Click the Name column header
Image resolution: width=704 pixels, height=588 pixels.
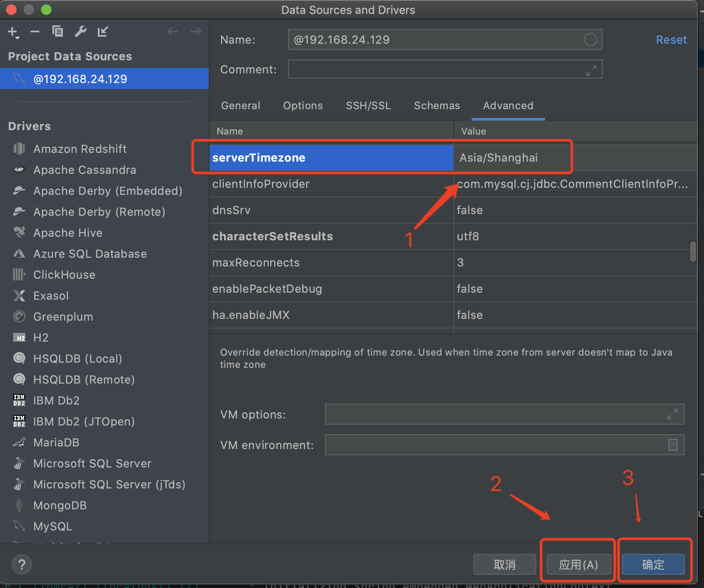pyautogui.click(x=331, y=131)
